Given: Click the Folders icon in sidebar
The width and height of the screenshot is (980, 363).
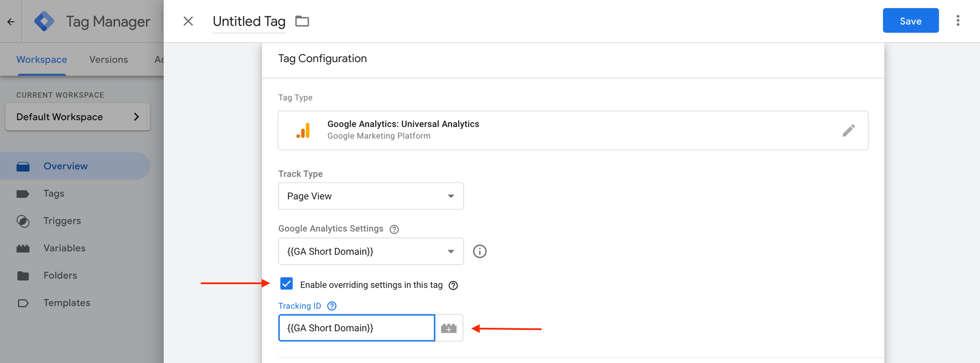Looking at the screenshot, I should pos(23,276).
